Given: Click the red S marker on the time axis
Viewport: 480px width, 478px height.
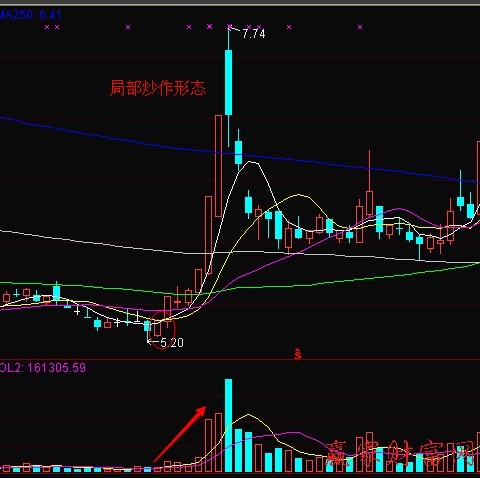Looking at the screenshot, I should (298, 354).
